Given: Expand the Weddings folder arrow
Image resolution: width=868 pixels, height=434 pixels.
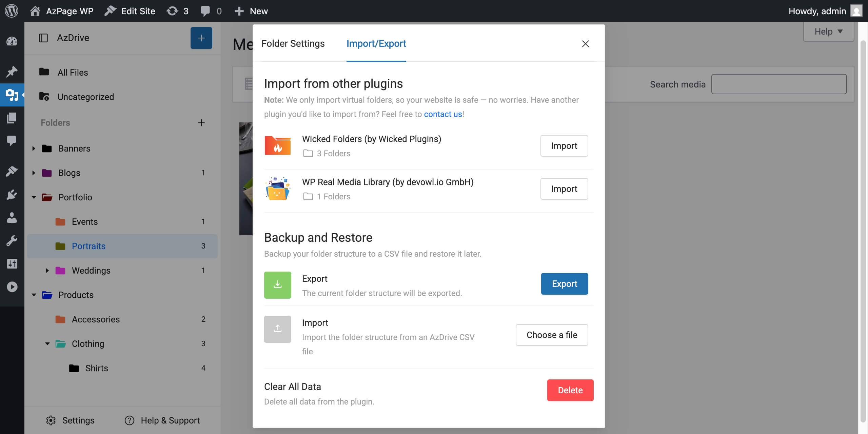Looking at the screenshot, I should 47,271.
